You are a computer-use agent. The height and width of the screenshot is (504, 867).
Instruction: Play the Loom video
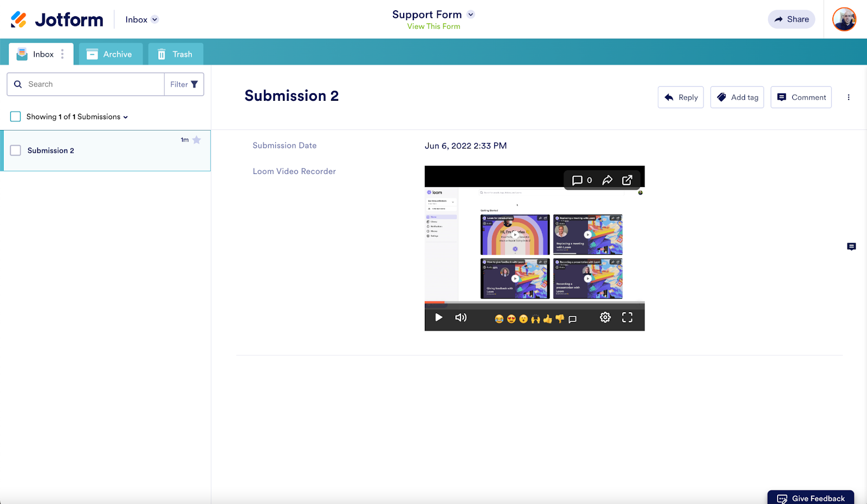point(439,318)
